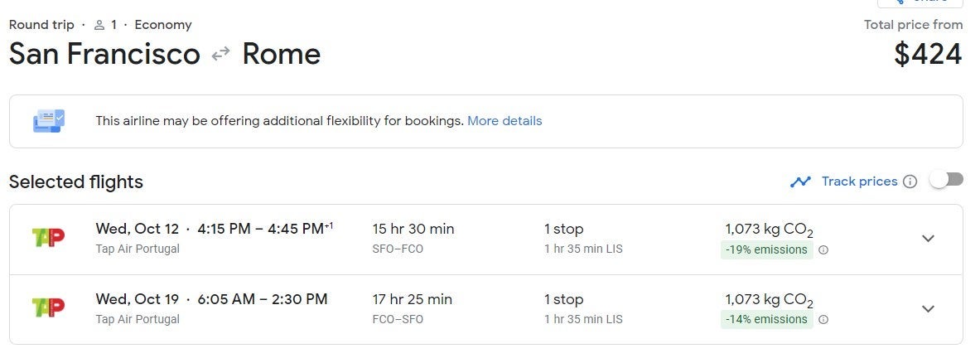The image size is (980, 363).
Task: Select the San Francisco heading
Action: point(104,55)
